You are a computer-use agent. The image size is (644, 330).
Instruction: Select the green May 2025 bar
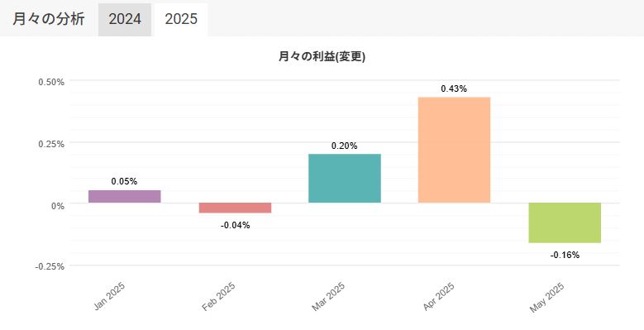tap(565, 222)
